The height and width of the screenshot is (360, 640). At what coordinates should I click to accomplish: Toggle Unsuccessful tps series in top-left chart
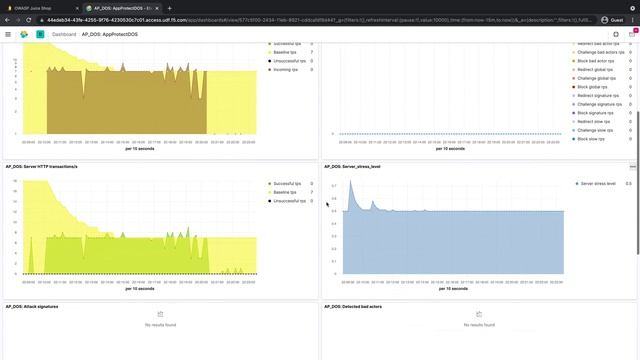(289, 61)
